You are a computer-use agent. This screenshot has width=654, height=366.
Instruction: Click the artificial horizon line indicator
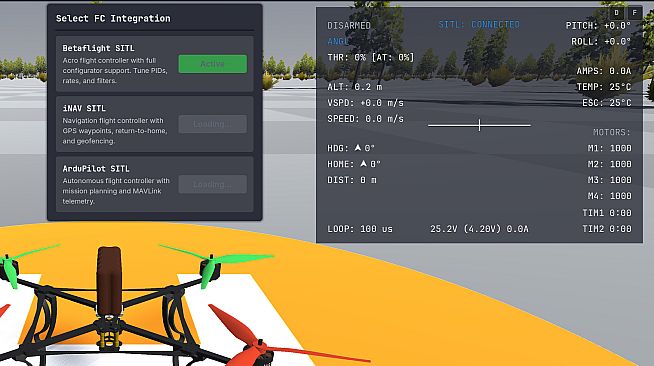tap(479, 125)
